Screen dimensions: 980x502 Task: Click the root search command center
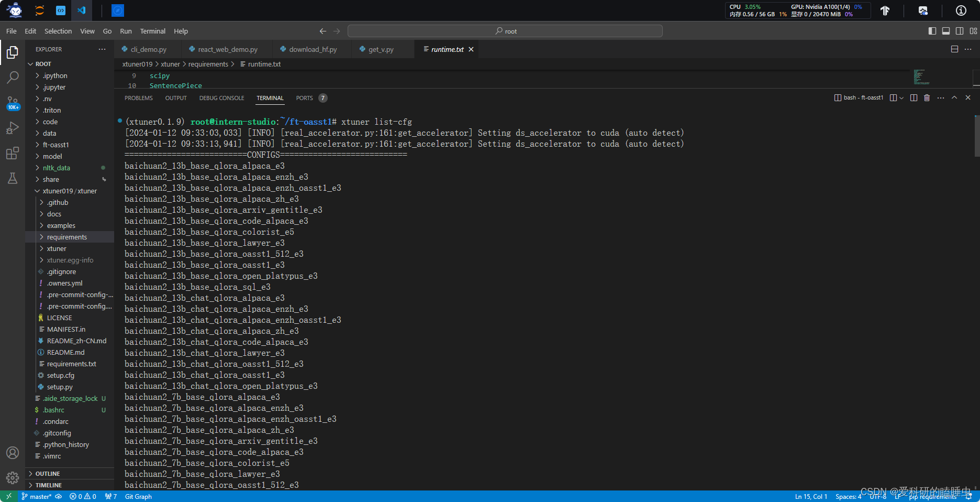tap(505, 31)
